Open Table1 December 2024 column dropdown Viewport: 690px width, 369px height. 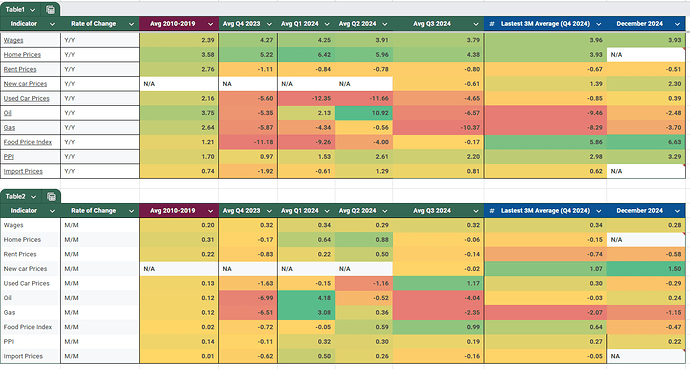677,24
